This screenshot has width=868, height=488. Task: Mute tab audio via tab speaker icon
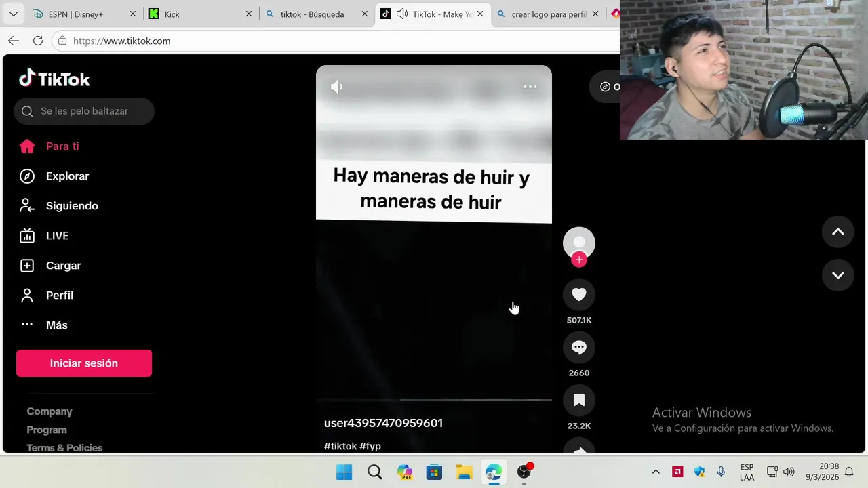402,14
